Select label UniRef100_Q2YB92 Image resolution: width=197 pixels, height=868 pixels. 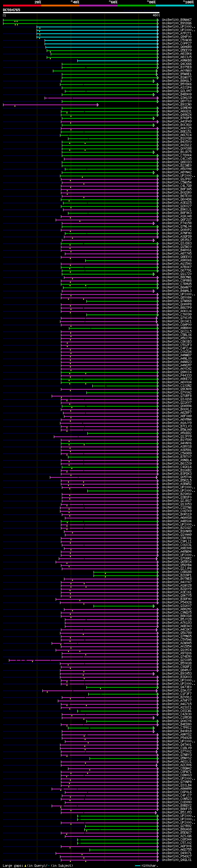[x=176, y=826]
